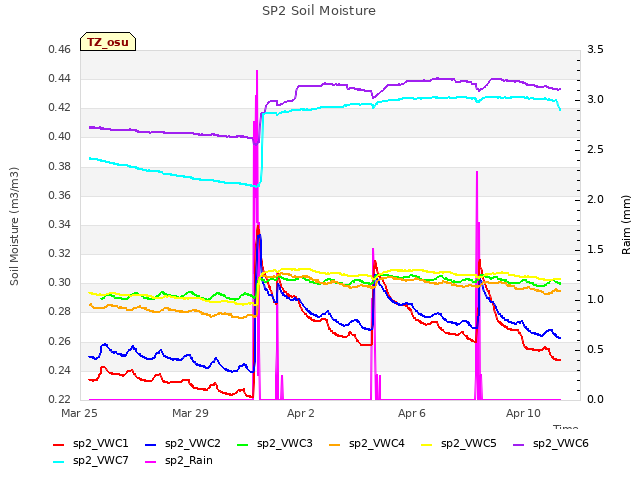The height and width of the screenshot is (480, 640).
Task: Toggle the sp2_VWC1 legend entry
Action: coord(91,443)
